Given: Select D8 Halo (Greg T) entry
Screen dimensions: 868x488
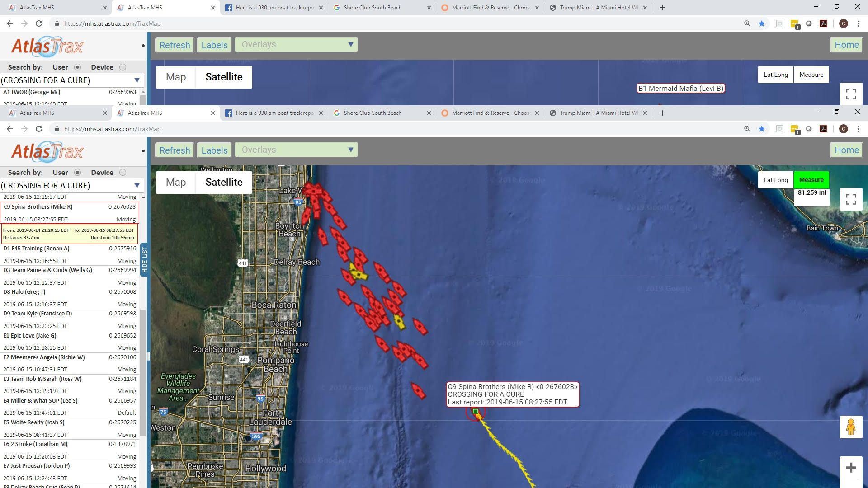Looking at the screenshot, I should click(70, 298).
